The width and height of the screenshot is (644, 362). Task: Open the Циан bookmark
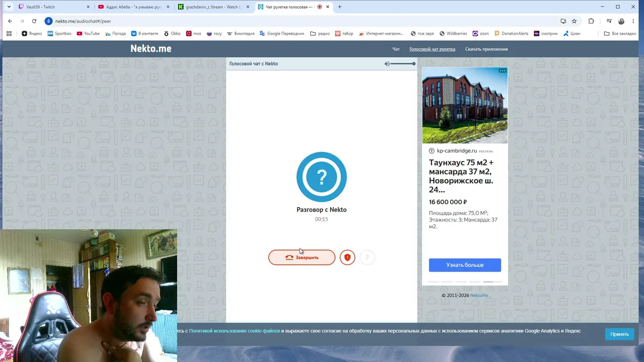[572, 34]
